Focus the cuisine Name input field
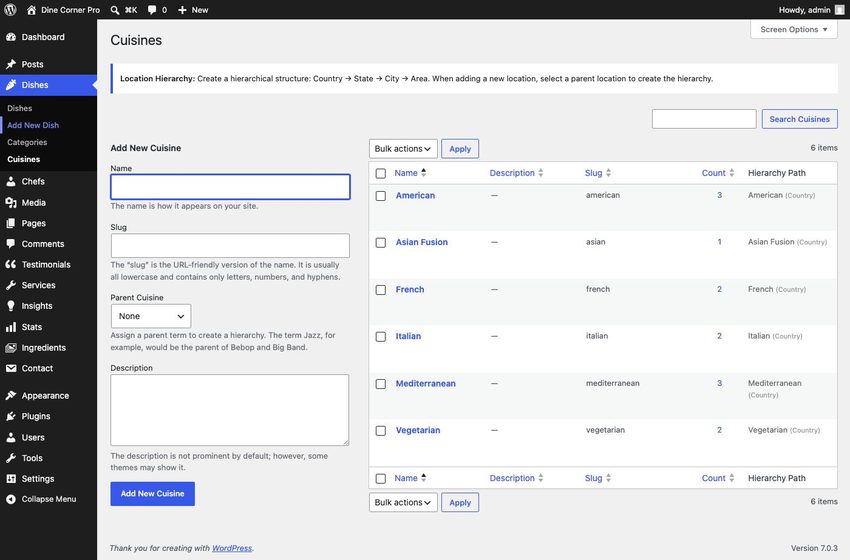Viewport: 850px width, 560px height. 230,187
